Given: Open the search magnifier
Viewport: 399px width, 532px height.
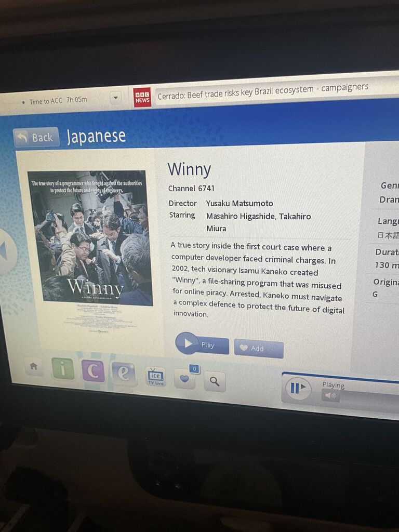Looking at the screenshot, I should (215, 382).
